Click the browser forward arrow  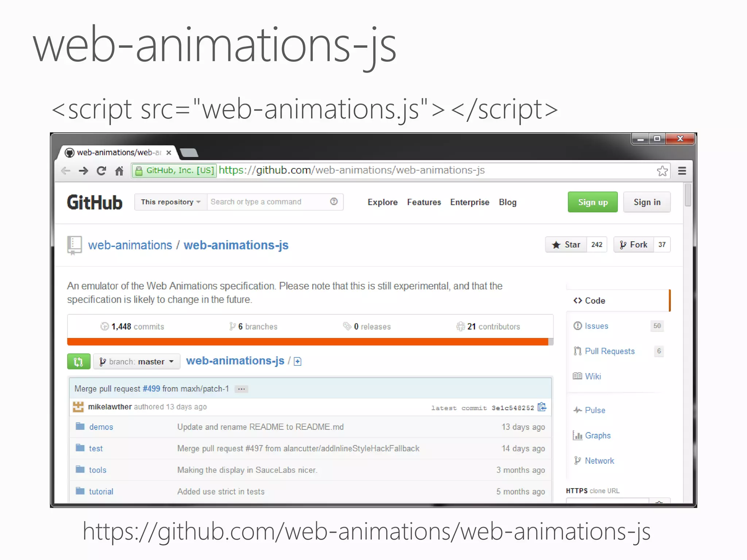(84, 171)
